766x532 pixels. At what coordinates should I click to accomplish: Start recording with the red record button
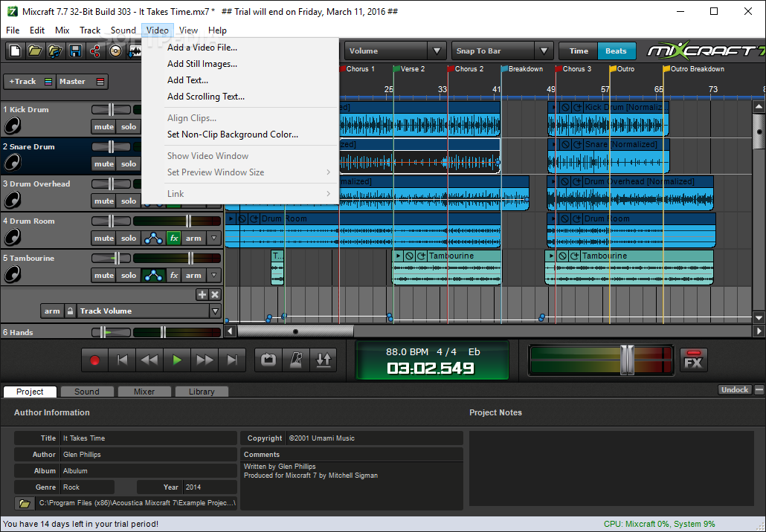[94, 360]
